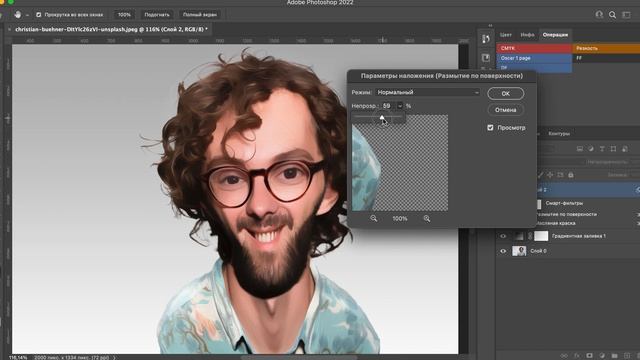
Task: Filter layers by type layer icon
Action: coord(602,149)
